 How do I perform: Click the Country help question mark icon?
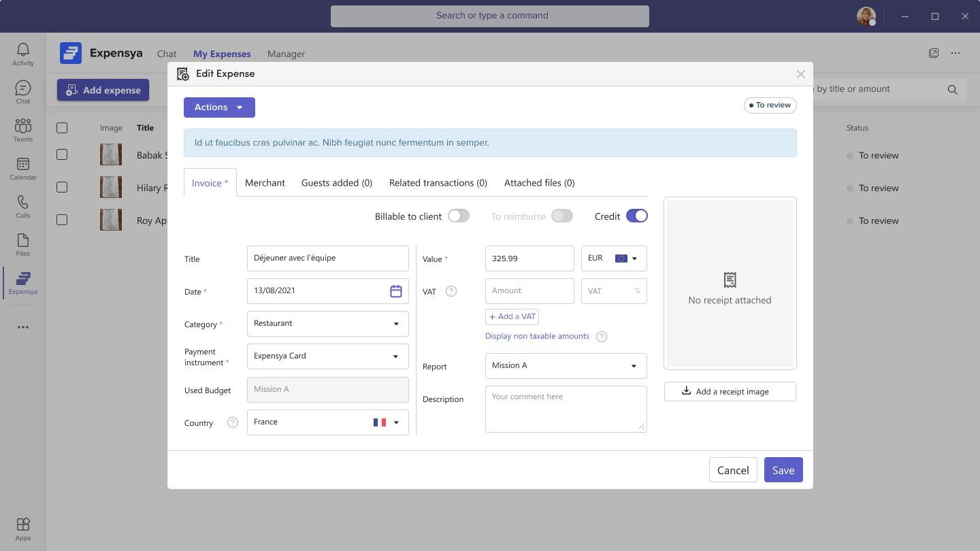click(233, 422)
